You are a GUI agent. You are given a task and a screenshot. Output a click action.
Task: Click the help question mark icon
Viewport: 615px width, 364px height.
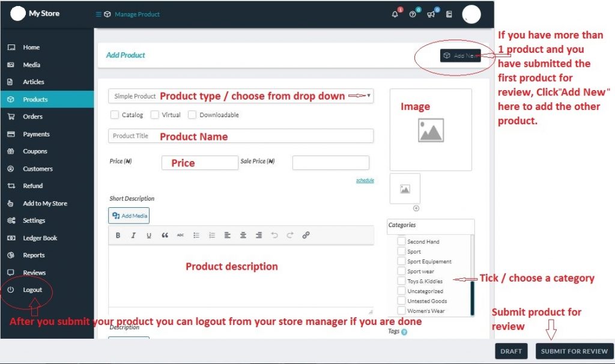click(413, 14)
